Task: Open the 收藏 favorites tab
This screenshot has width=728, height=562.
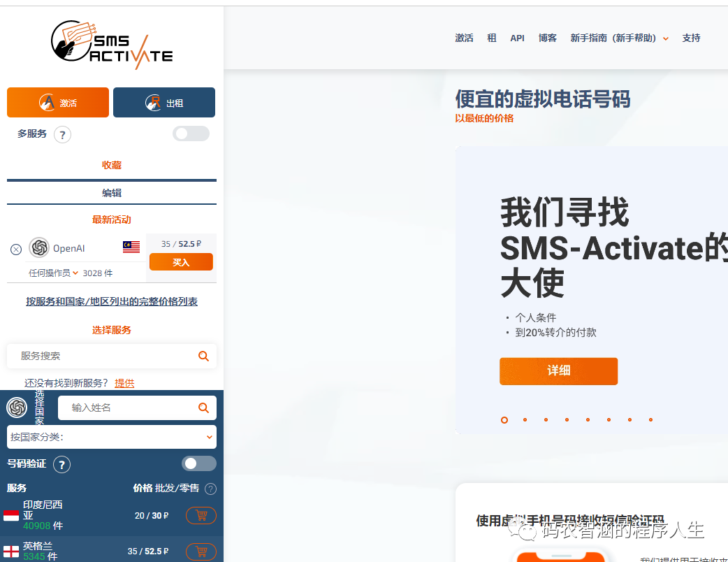Action: click(x=111, y=165)
